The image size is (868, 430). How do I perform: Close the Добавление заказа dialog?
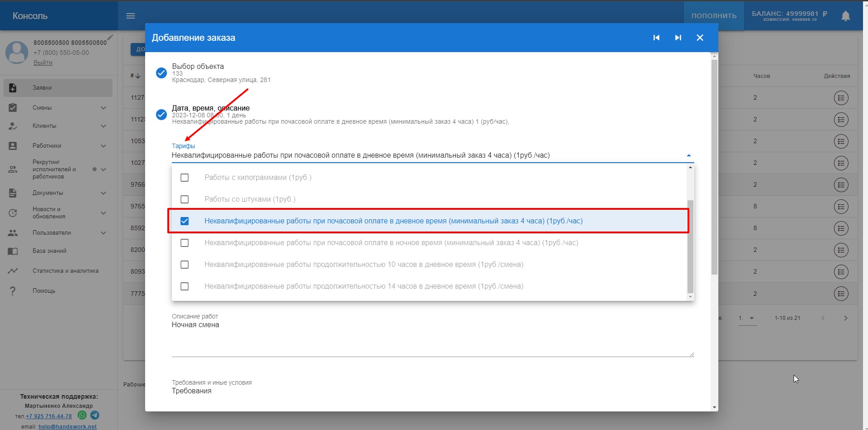(700, 38)
